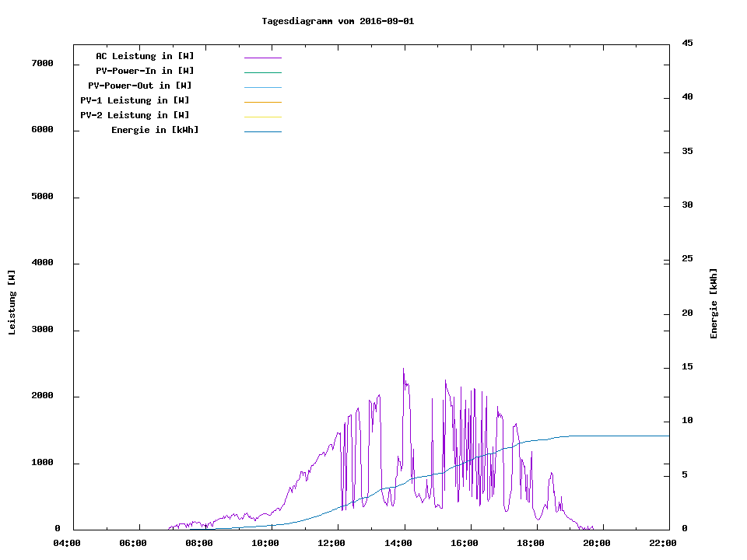Click the vertical Leistung [W] left axis title
Image resolution: width=747 pixels, height=560 pixels.
coord(12,303)
